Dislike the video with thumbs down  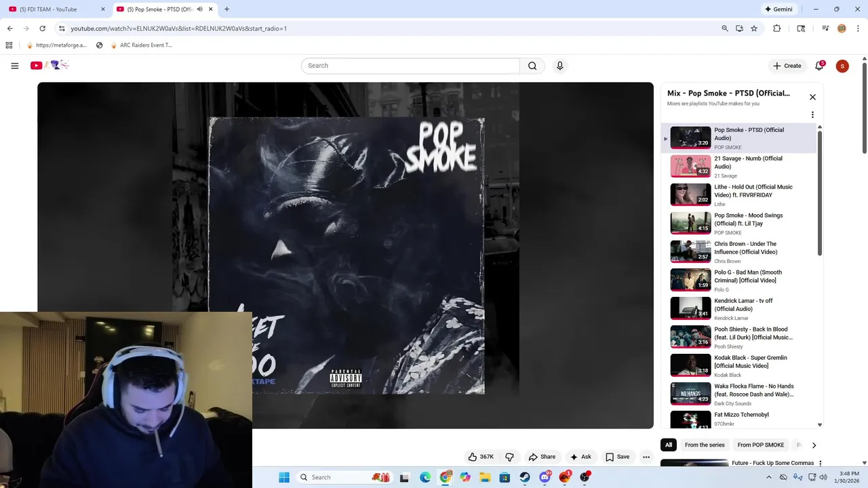click(509, 457)
